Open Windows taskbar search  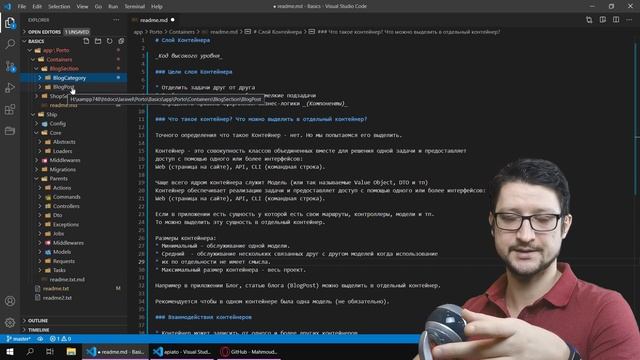coord(30,351)
